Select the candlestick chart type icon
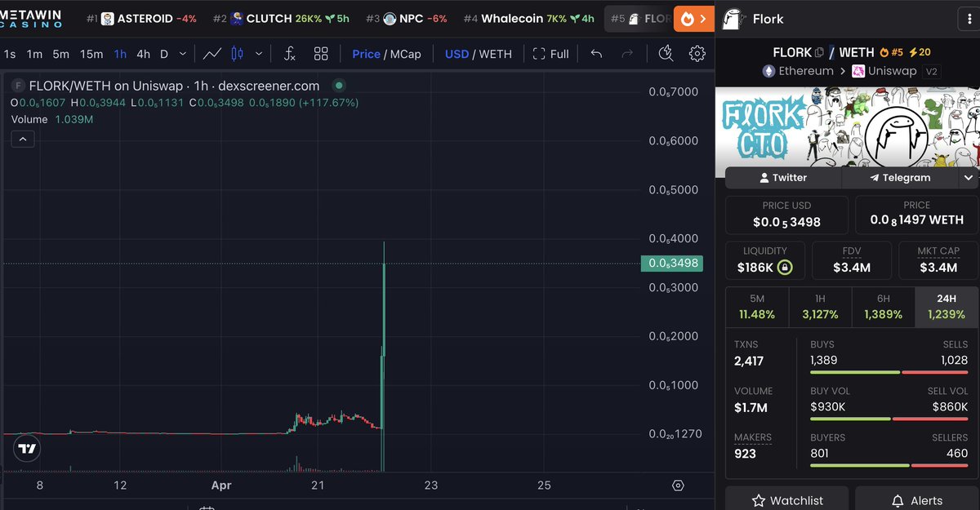The image size is (980, 510). 238,54
